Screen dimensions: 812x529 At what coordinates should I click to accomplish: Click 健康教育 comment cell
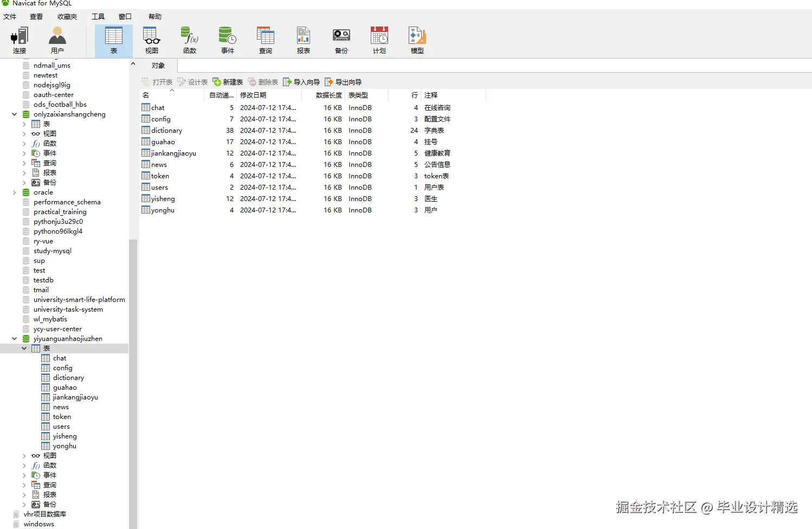[437, 153]
